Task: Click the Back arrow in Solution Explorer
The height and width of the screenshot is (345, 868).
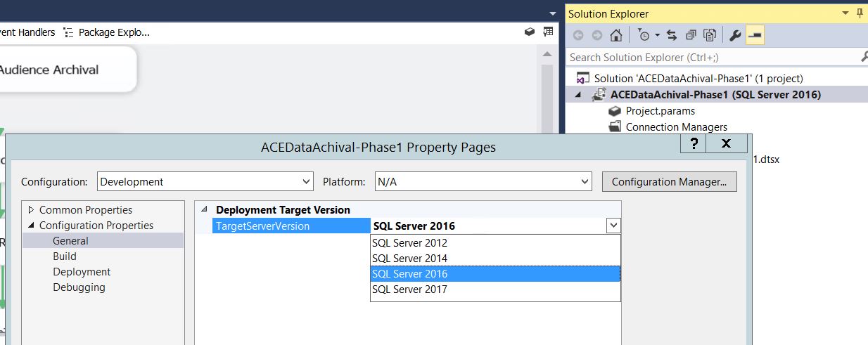Action: point(578,35)
